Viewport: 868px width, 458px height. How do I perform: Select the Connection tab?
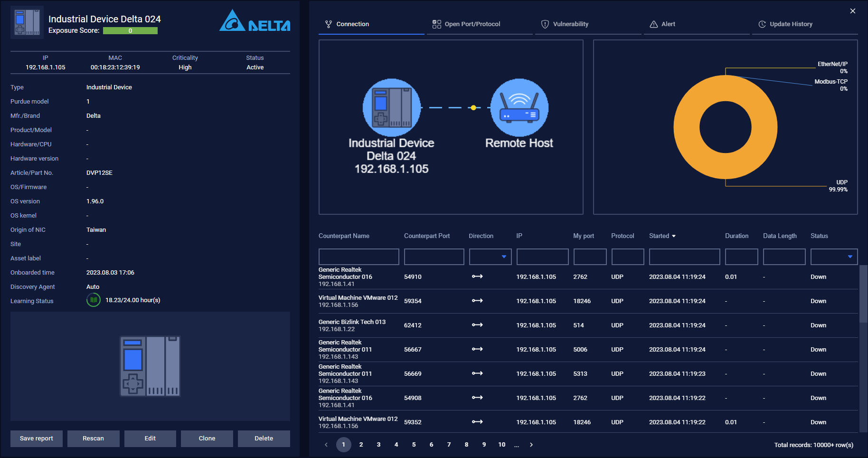pos(371,24)
